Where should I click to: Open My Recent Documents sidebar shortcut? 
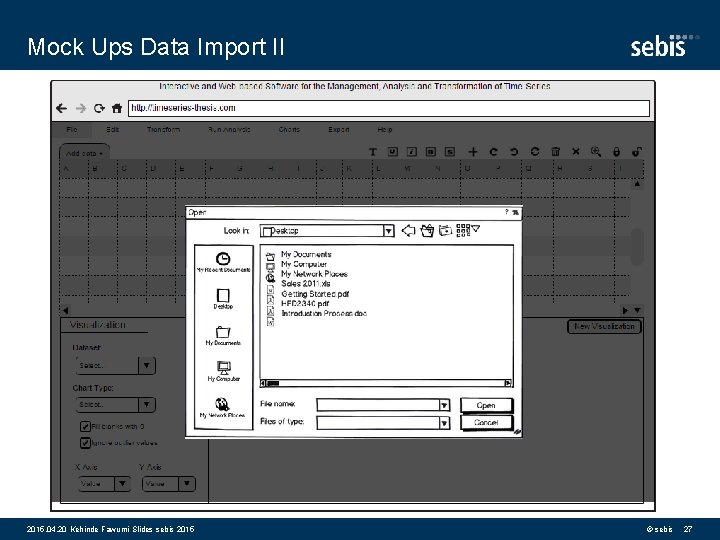coord(223,262)
